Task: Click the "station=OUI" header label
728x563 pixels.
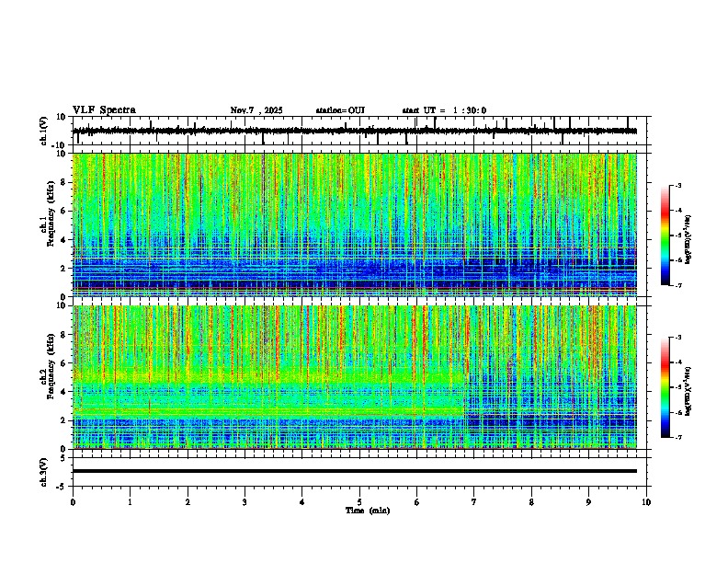Action: pyautogui.click(x=340, y=110)
